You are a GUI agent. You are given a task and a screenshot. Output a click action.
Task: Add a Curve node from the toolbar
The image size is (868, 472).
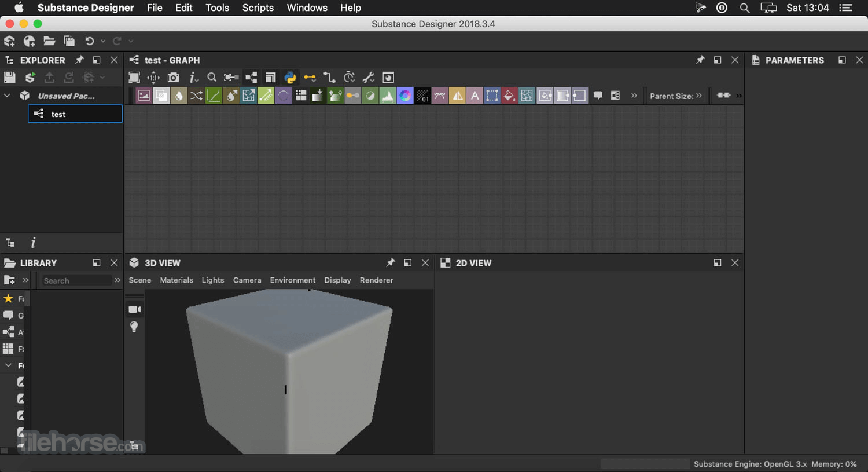pyautogui.click(x=214, y=96)
